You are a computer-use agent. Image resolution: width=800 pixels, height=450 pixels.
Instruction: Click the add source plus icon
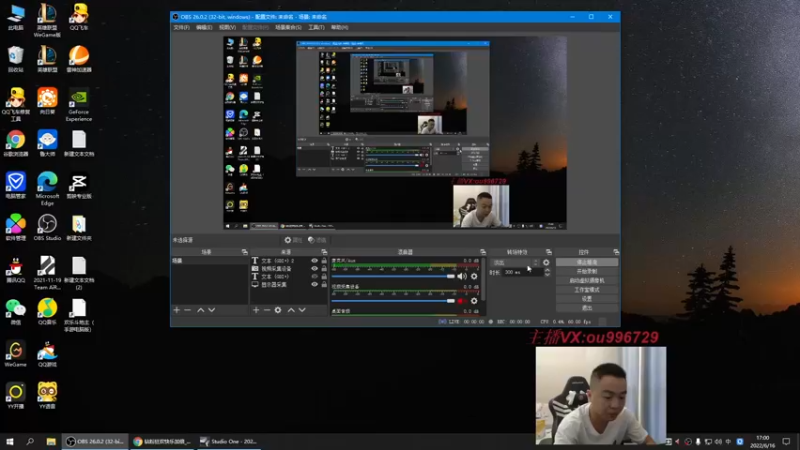[x=255, y=311]
